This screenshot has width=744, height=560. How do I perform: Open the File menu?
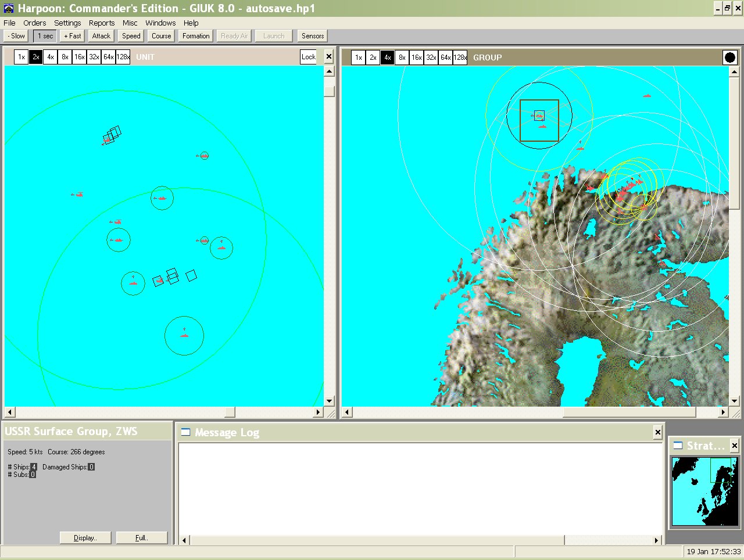[9, 23]
